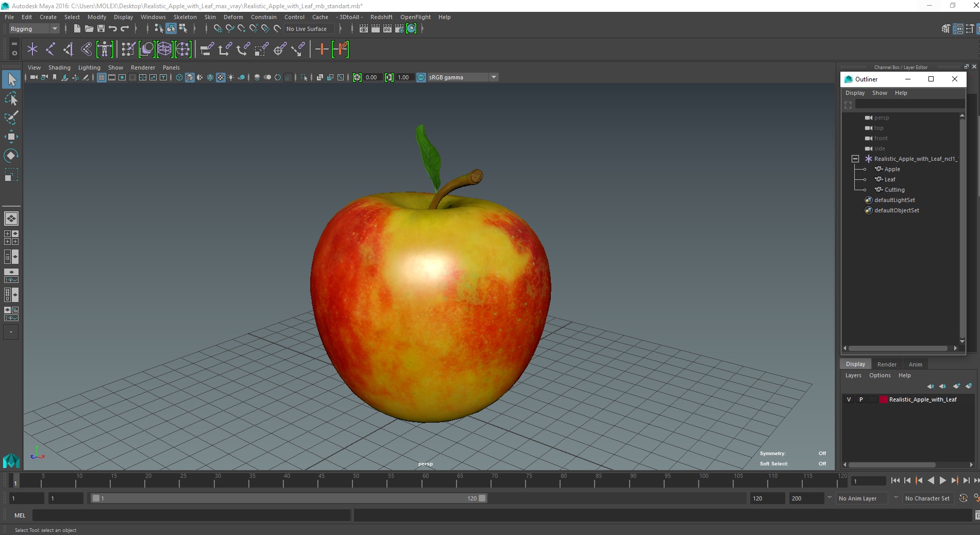Click the time range slider bar
980x535 pixels.
pyautogui.click(x=289, y=498)
